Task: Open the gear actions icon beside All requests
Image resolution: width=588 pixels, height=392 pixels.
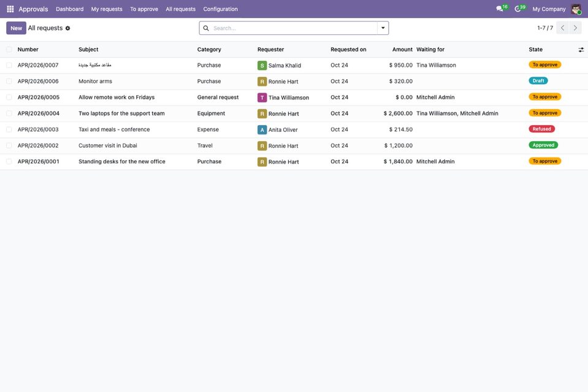Action: 68,28
